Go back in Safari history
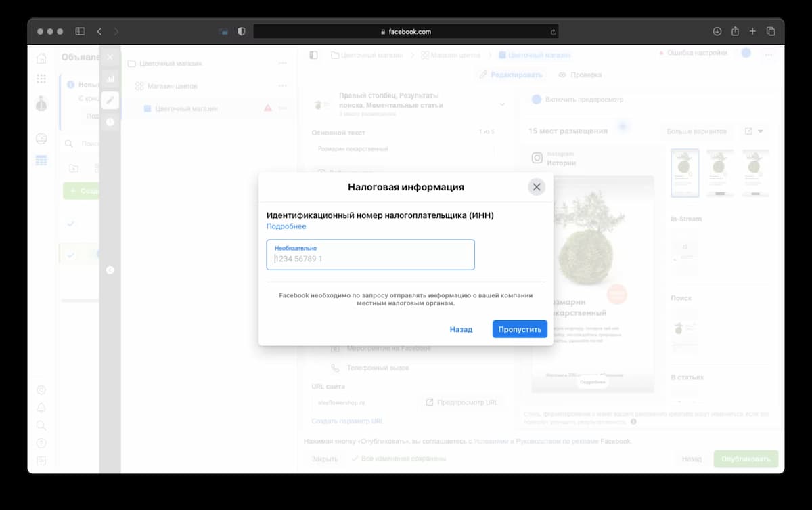The width and height of the screenshot is (812, 510). click(99, 31)
